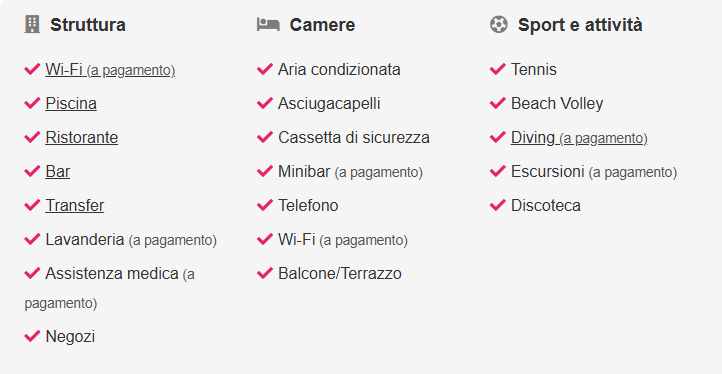Click the checkmark icon next to Discoteca
Screen dimensions: 722x374
point(498,205)
